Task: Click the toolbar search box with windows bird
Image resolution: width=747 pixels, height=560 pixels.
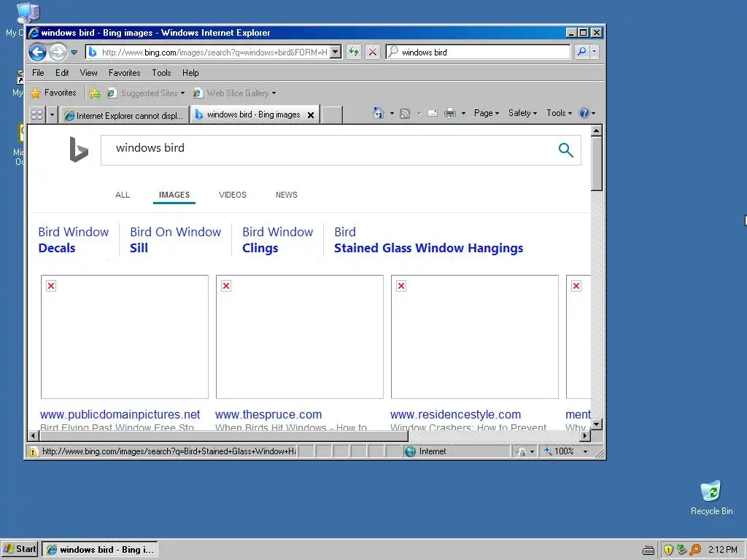Action: (x=478, y=52)
